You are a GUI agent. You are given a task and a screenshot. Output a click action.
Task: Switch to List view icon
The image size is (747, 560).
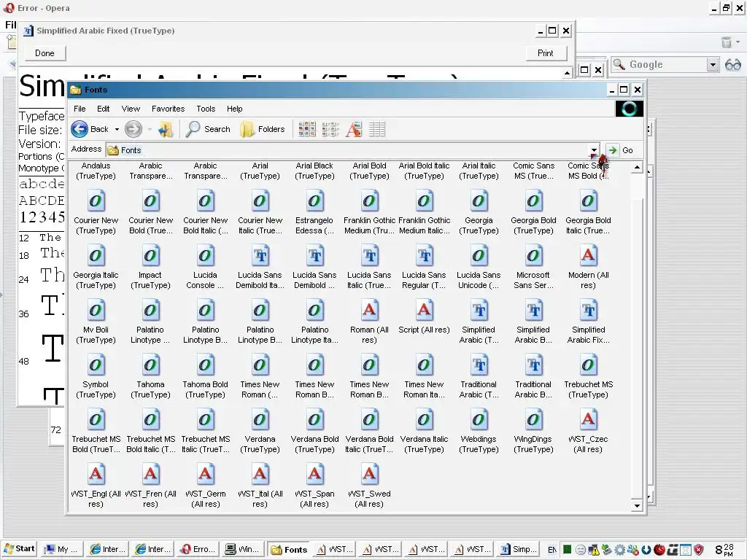tap(330, 129)
